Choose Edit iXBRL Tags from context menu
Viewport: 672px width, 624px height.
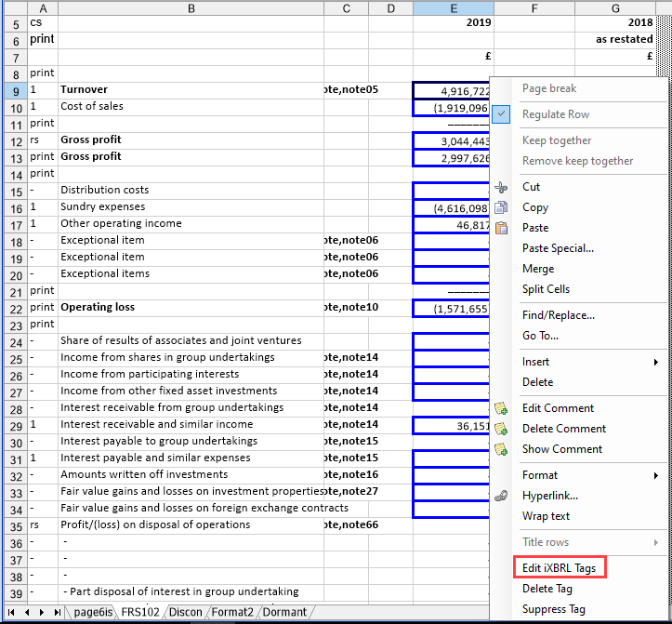coord(559,568)
